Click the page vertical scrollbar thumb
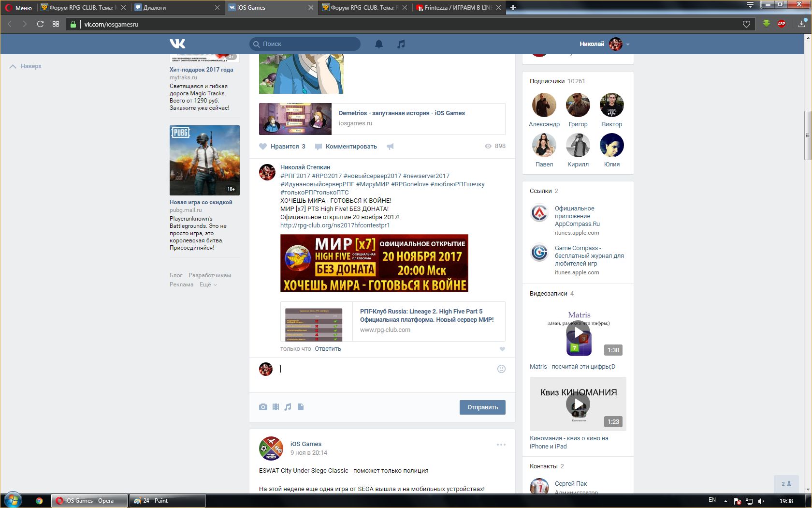This screenshot has height=508, width=812. click(808, 135)
